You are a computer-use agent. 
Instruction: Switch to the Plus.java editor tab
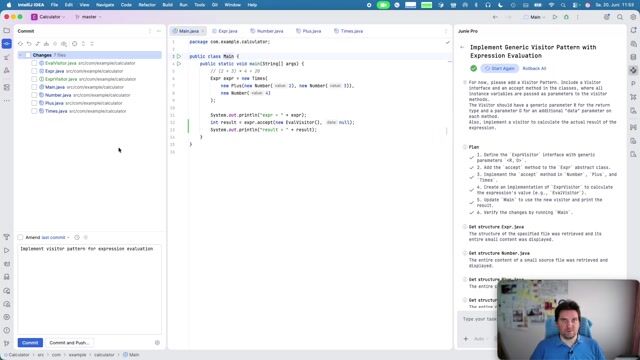click(309, 31)
